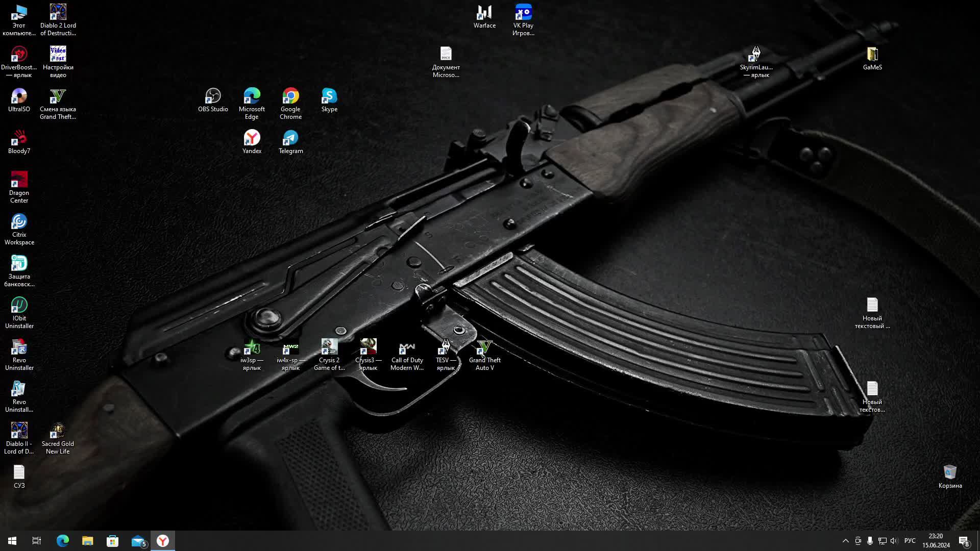Open Task View on the taskbar
The height and width of the screenshot is (551, 980).
point(37,541)
